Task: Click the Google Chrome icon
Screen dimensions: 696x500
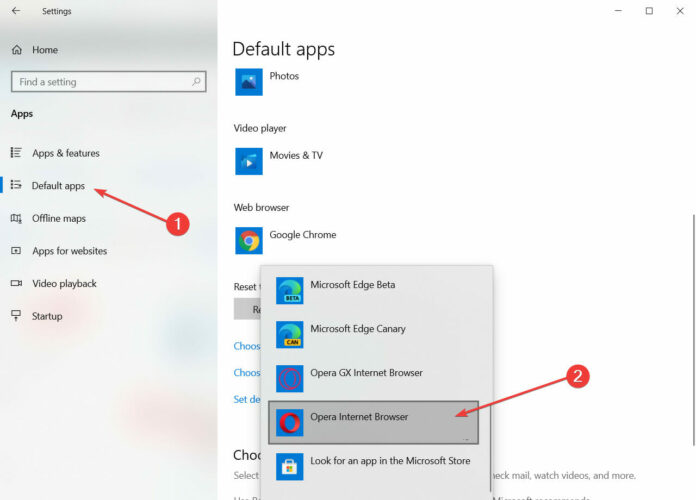Action: (249, 240)
